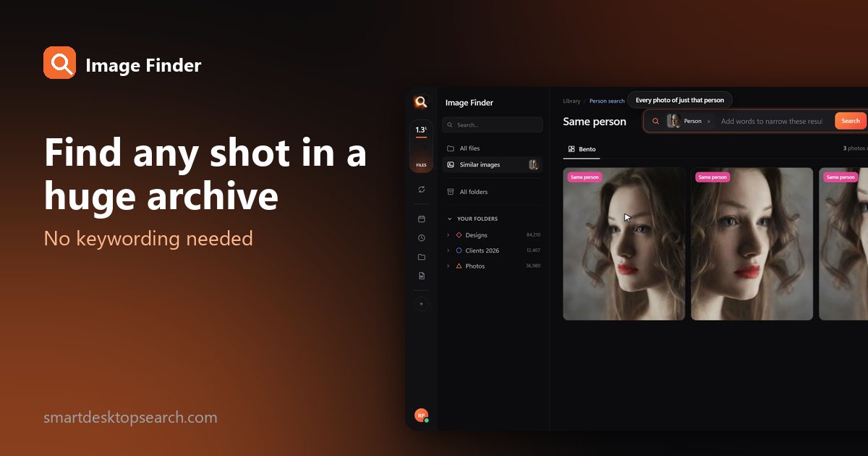Open the clock recent icon in the sidebar
The image size is (868, 456).
pyautogui.click(x=421, y=237)
